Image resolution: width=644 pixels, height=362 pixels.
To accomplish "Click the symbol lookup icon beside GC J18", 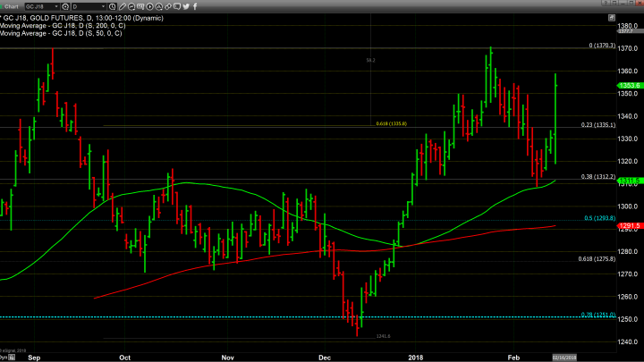I will pos(65,7).
